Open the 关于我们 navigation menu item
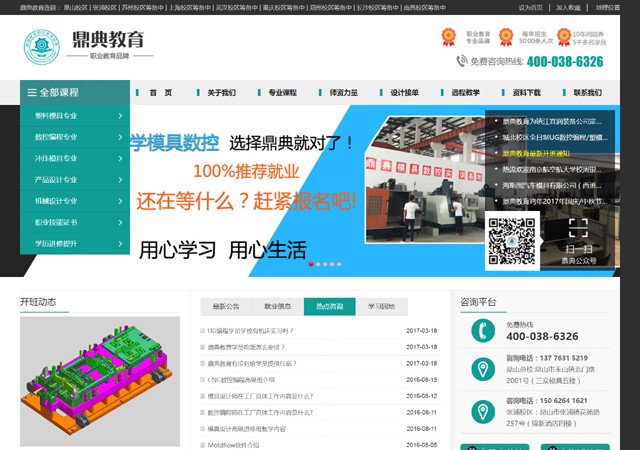 coord(222,93)
